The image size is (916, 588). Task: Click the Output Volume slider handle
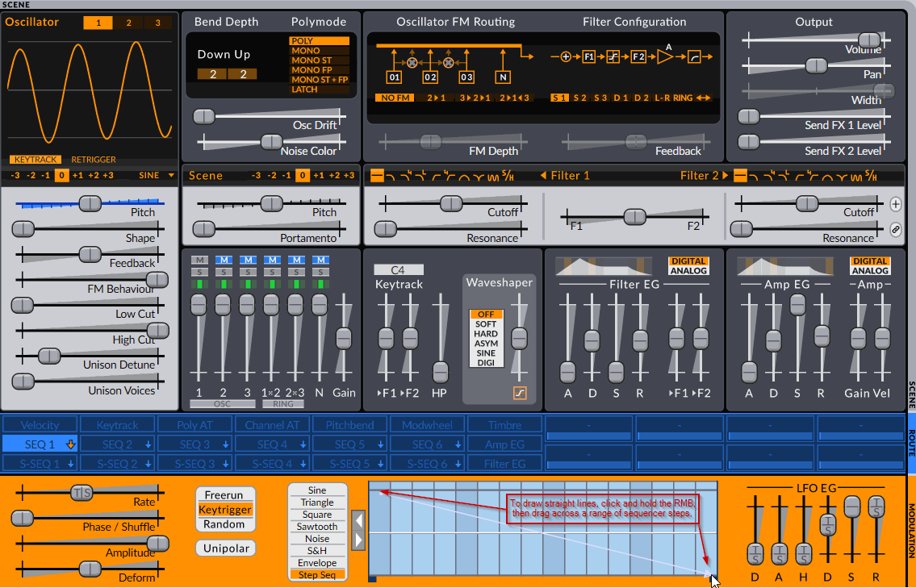click(x=869, y=40)
